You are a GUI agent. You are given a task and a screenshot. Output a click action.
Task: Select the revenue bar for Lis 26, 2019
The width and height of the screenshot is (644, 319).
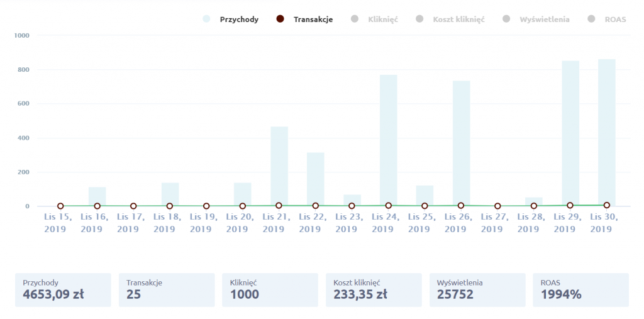pos(461,143)
